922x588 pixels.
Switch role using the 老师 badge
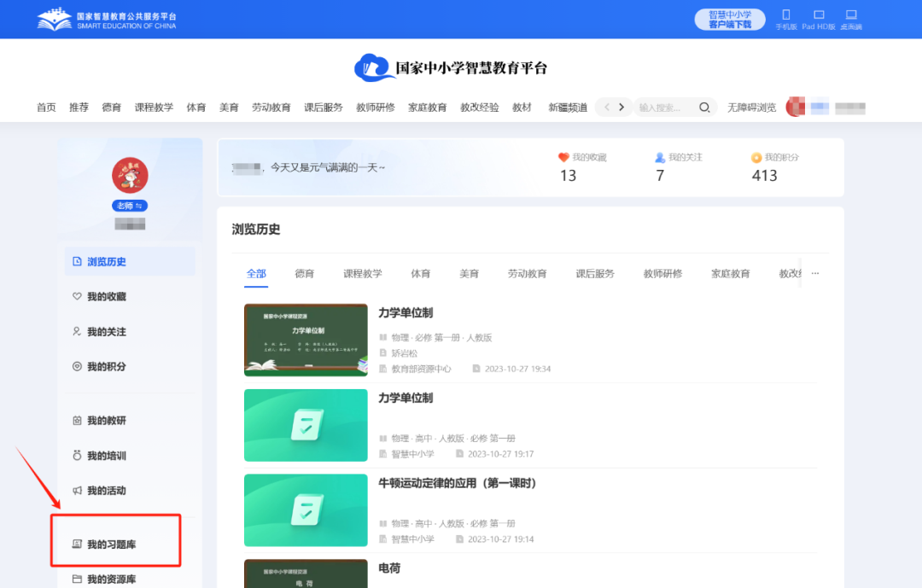coord(130,206)
